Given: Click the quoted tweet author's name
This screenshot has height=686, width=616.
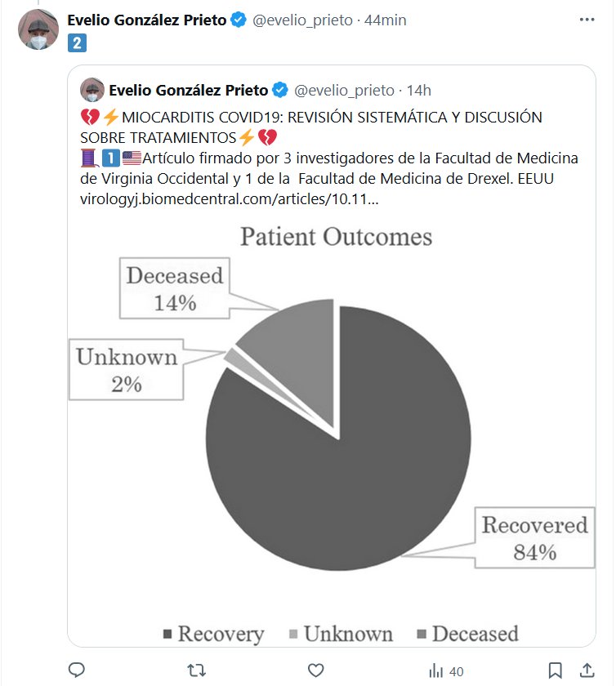Looking at the screenshot, I should [189, 89].
